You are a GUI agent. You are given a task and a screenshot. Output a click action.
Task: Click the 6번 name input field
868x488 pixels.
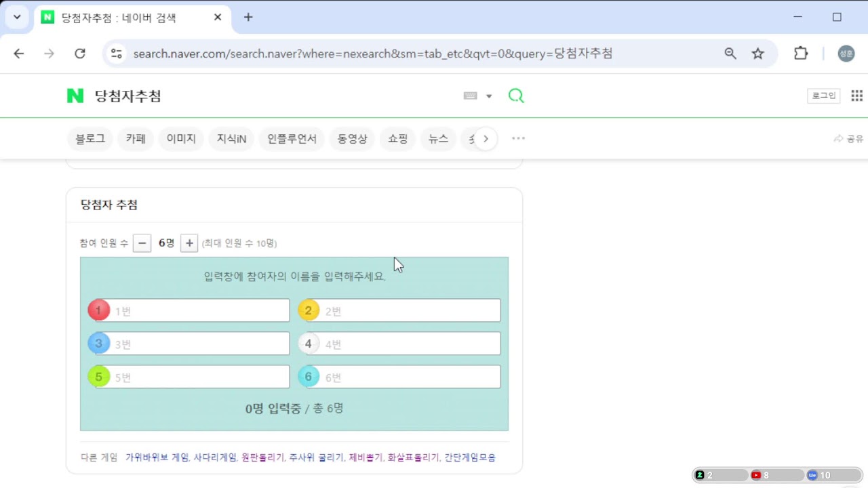click(x=403, y=377)
